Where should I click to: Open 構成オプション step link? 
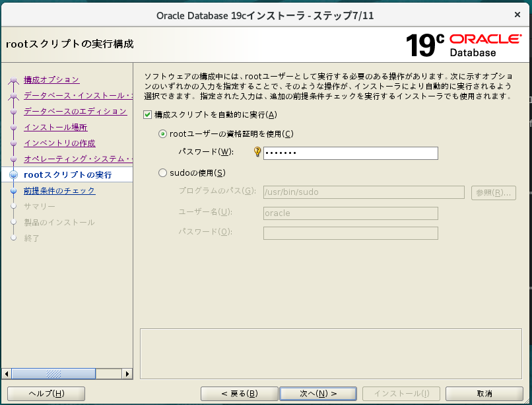point(51,80)
